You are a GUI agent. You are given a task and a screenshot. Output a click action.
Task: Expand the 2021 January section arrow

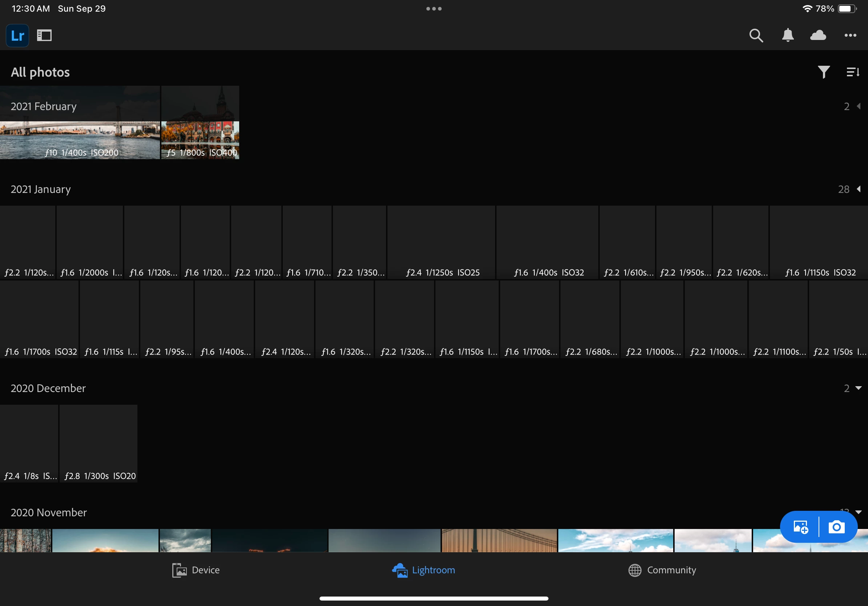859,189
